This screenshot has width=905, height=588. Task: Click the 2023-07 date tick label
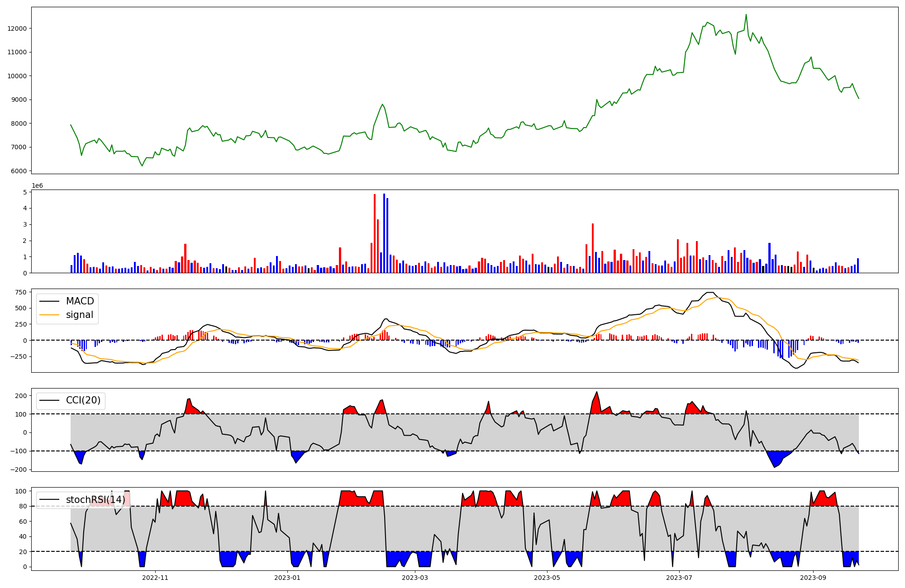click(679, 578)
